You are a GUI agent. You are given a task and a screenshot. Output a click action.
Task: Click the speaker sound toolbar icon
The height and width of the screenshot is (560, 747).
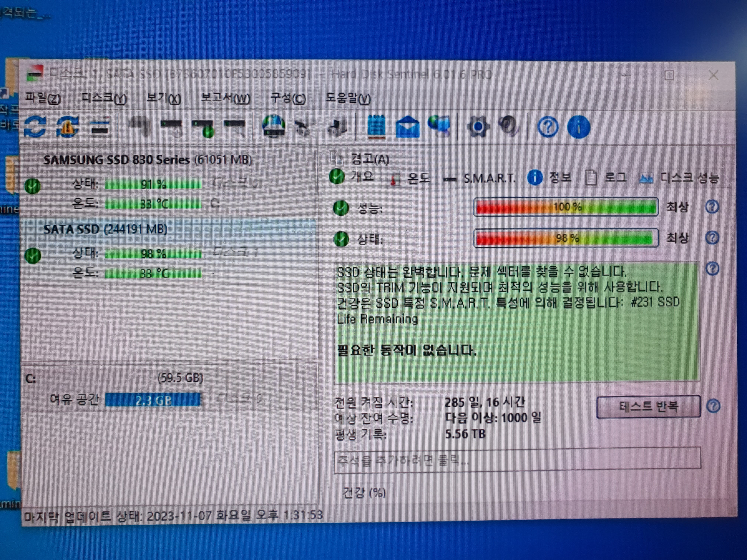click(x=509, y=126)
